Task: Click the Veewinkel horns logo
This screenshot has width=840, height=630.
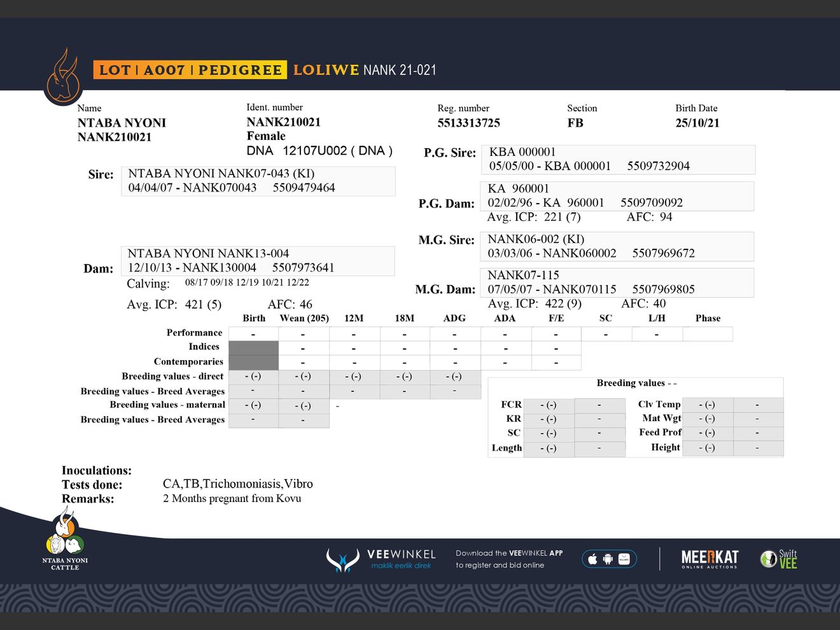Action: [x=342, y=560]
